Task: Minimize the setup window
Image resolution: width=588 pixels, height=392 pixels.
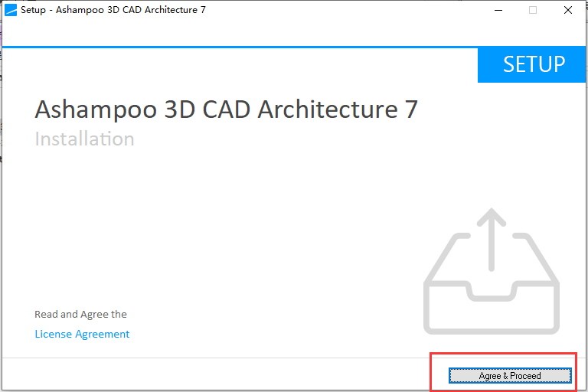Action: coord(498,10)
